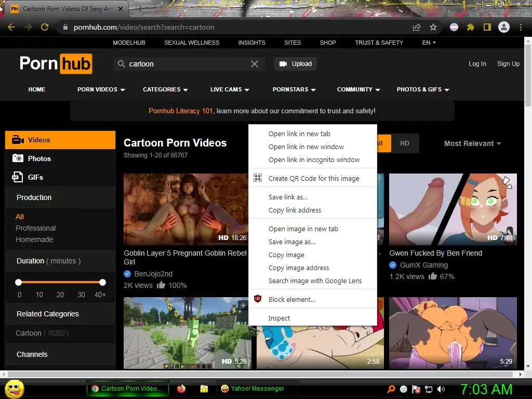Expand the LIVE CAMS nav dropdown

[x=230, y=89]
